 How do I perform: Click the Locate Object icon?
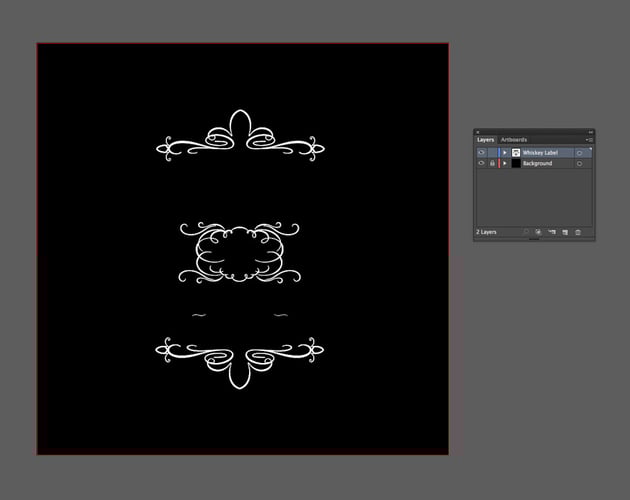tap(526, 232)
